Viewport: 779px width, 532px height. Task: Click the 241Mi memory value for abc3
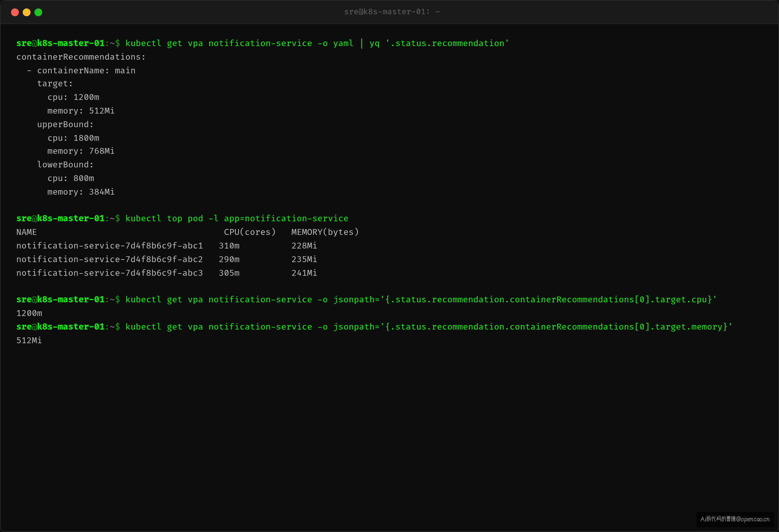click(x=304, y=273)
